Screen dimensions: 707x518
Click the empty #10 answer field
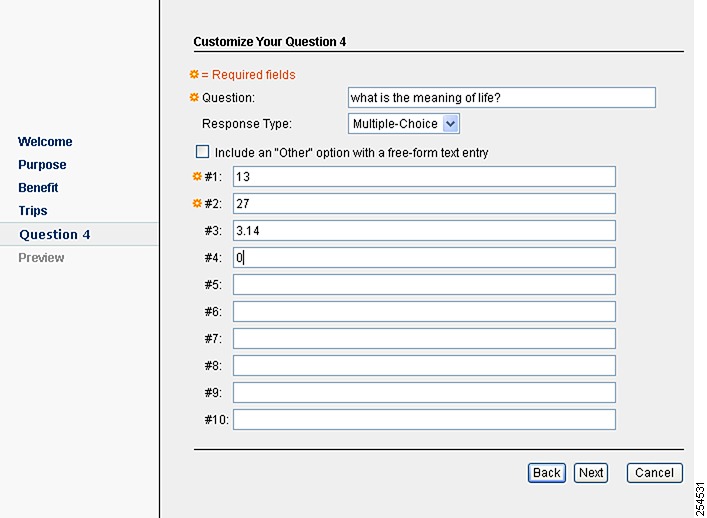tap(424, 419)
